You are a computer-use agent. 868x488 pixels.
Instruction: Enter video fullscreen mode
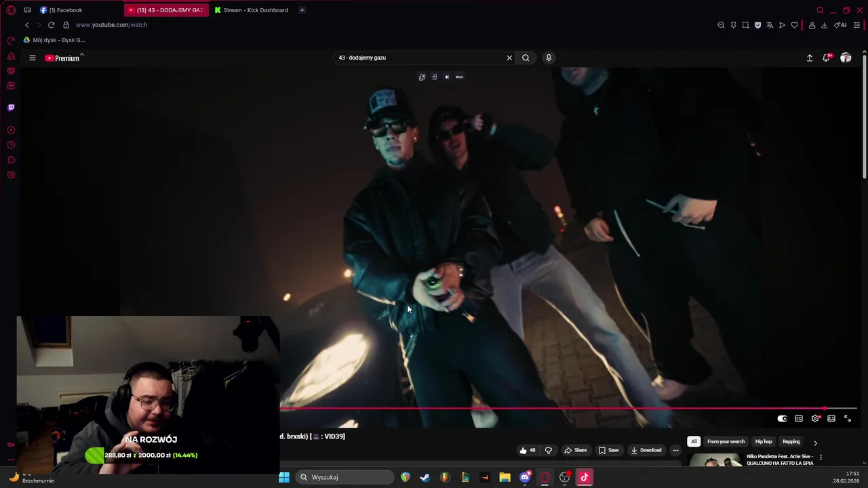(x=848, y=418)
